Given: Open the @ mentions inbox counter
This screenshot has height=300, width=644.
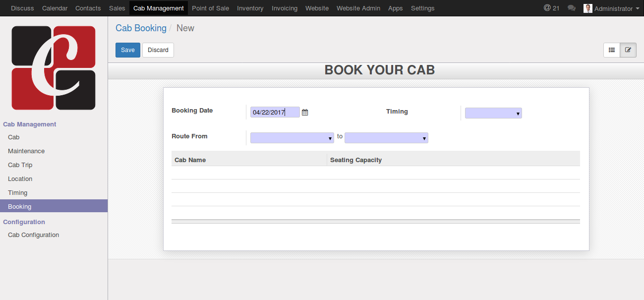Looking at the screenshot, I should tap(551, 8).
